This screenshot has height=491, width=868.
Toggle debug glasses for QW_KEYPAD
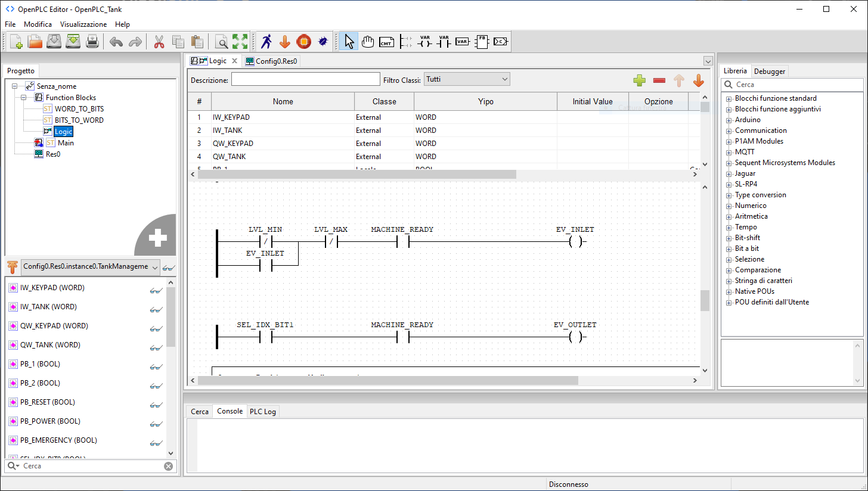click(156, 328)
